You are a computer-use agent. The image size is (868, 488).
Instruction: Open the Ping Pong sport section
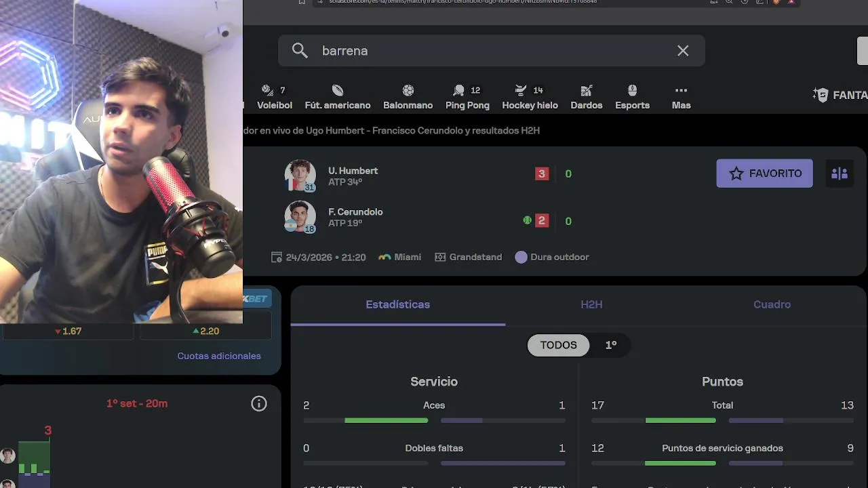pyautogui.click(x=467, y=98)
